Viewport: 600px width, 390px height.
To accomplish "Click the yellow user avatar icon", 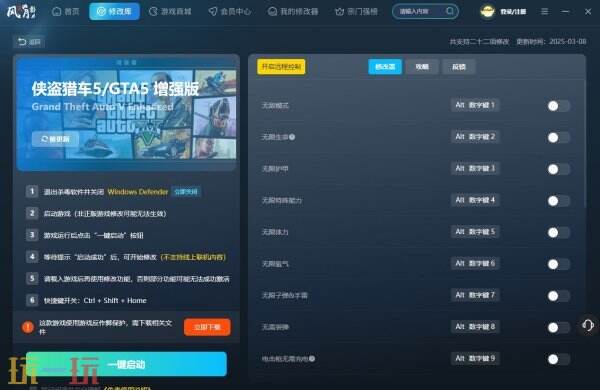I will 488,11.
